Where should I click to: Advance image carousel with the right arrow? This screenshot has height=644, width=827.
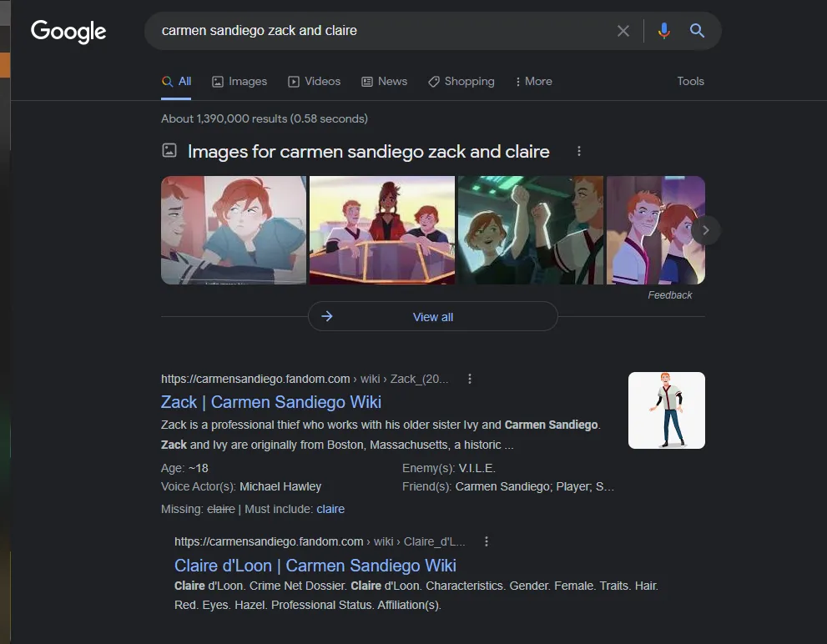tap(706, 230)
